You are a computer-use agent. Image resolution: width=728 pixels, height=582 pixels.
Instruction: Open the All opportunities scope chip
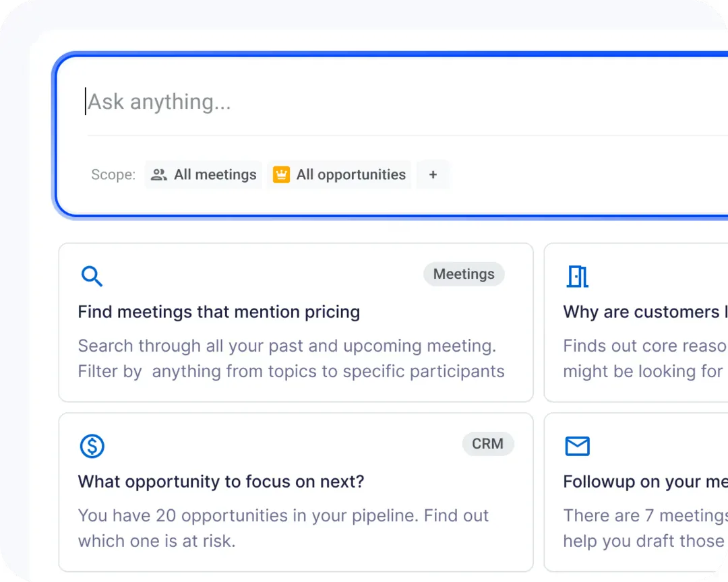coord(339,174)
